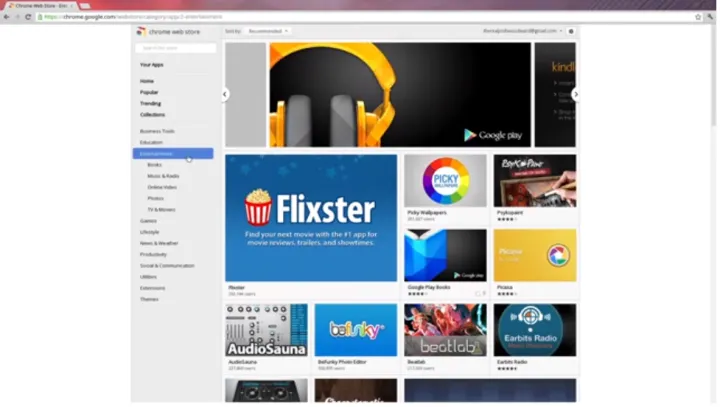Go to the previous carousel banner
The width and height of the screenshot is (720, 407).
(x=225, y=94)
